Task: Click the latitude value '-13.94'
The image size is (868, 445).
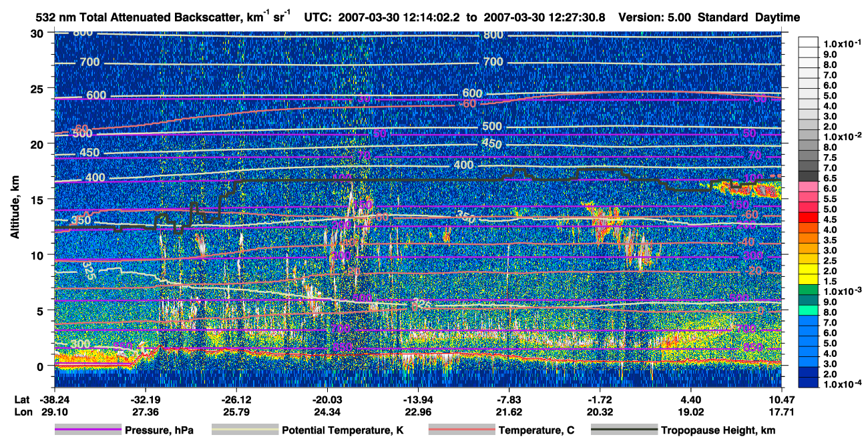Action: 417,399
